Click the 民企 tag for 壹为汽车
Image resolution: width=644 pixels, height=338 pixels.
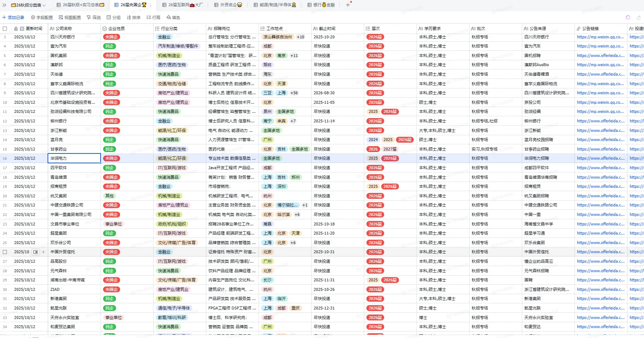(x=109, y=46)
